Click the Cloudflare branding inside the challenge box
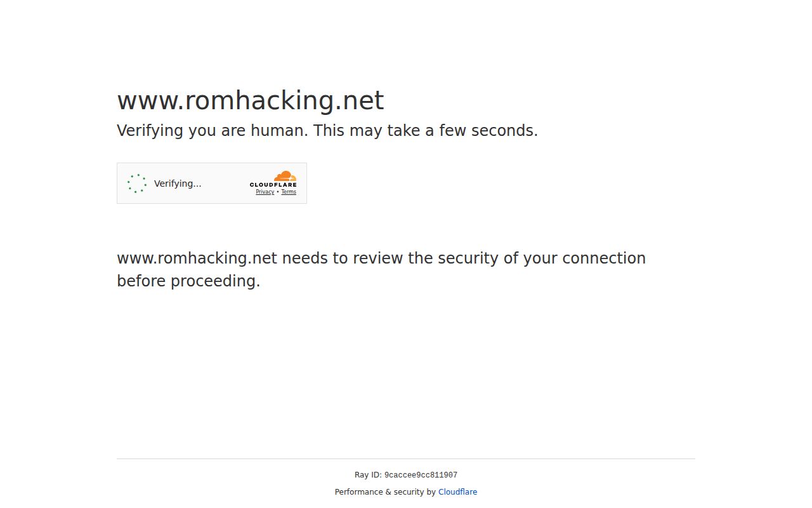The image size is (812, 508). click(x=274, y=181)
